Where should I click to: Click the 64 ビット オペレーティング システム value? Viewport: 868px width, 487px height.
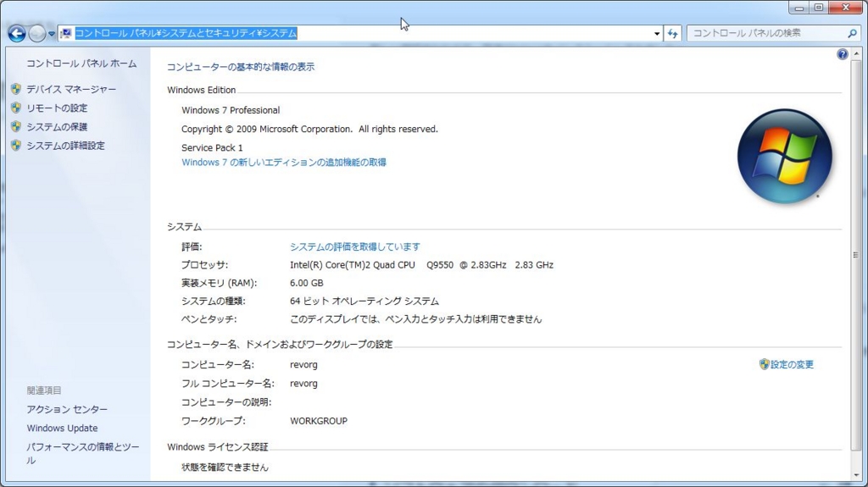click(364, 301)
